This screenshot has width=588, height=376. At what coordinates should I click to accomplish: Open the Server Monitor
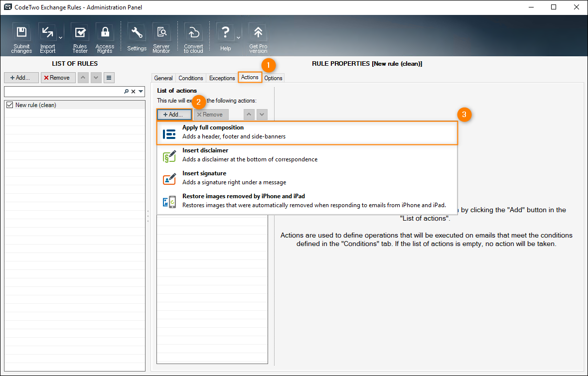point(161,38)
